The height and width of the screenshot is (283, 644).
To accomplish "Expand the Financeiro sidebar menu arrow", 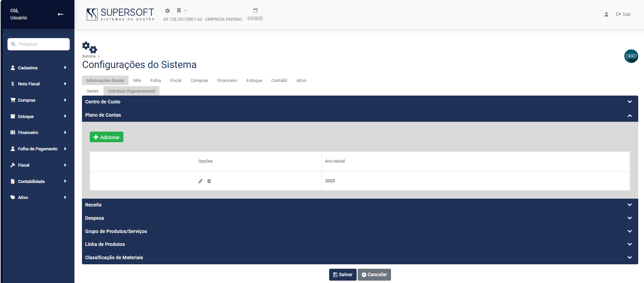I will point(65,132).
